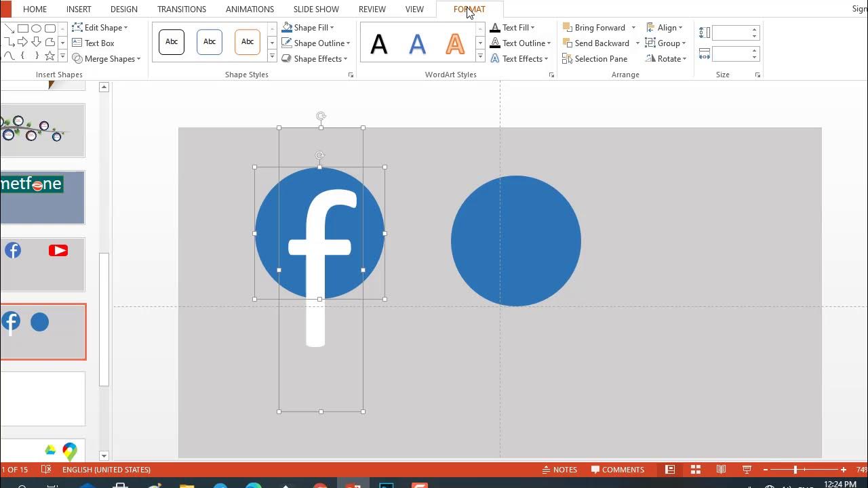This screenshot has width=868, height=488.
Task: Apply blue fill WordArt A style
Action: point(417,44)
